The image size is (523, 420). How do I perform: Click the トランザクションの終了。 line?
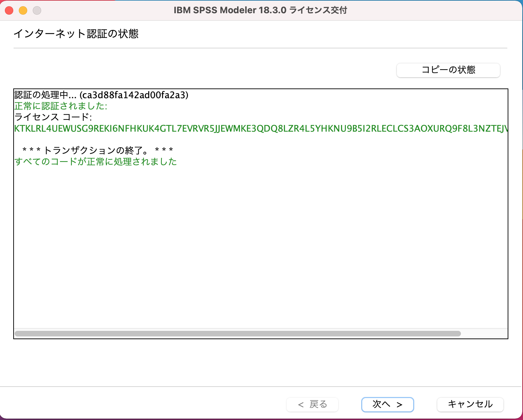(98, 150)
